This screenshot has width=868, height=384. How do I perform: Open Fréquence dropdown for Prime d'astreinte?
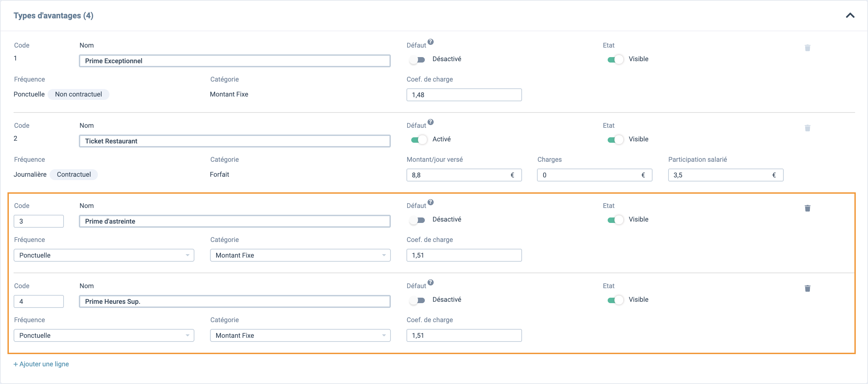104,255
